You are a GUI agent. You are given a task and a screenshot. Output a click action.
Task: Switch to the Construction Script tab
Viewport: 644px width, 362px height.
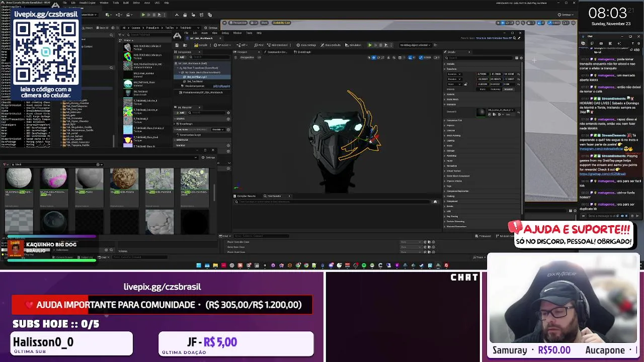(276, 52)
